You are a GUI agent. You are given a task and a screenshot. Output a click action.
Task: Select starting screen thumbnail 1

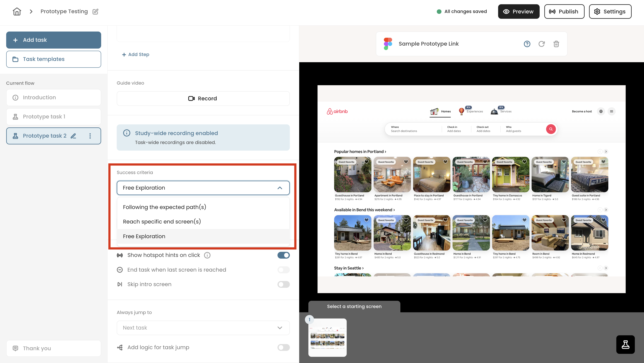pos(327,337)
